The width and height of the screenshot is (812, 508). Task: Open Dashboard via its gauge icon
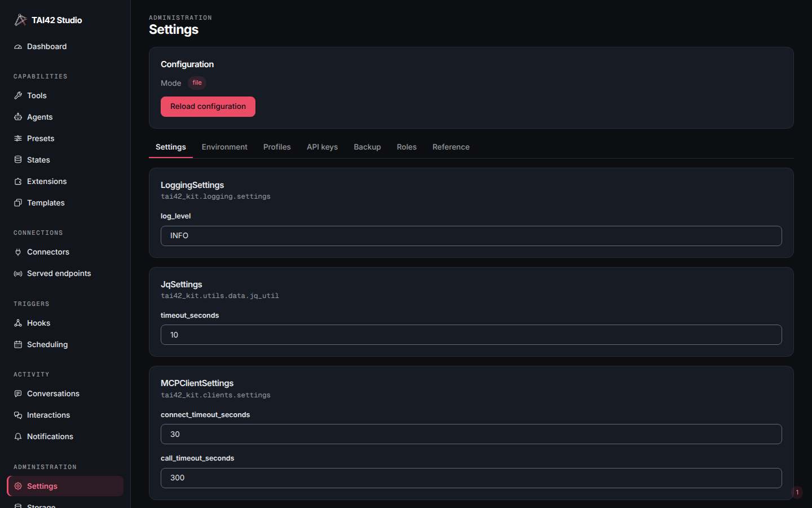pos(18,47)
